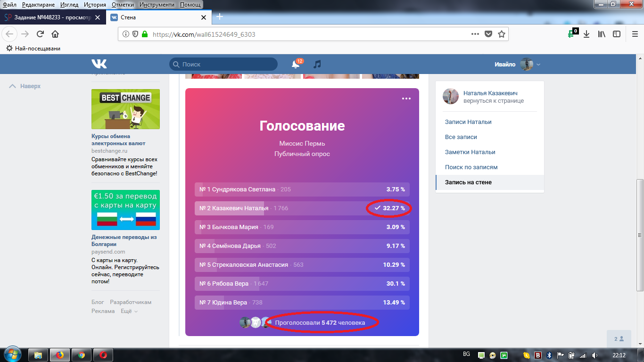Open page actions three-dot menu in address bar
The height and width of the screenshot is (362, 644).
pyautogui.click(x=475, y=34)
